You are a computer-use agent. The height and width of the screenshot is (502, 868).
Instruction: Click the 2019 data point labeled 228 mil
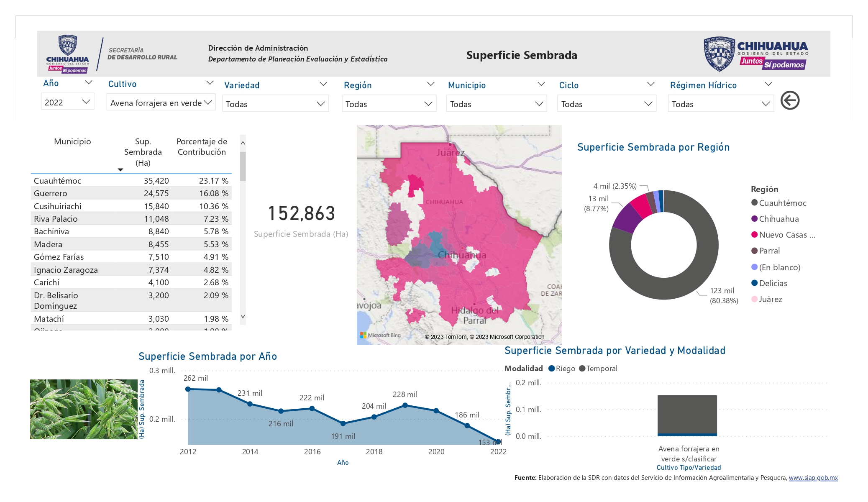[405, 405]
